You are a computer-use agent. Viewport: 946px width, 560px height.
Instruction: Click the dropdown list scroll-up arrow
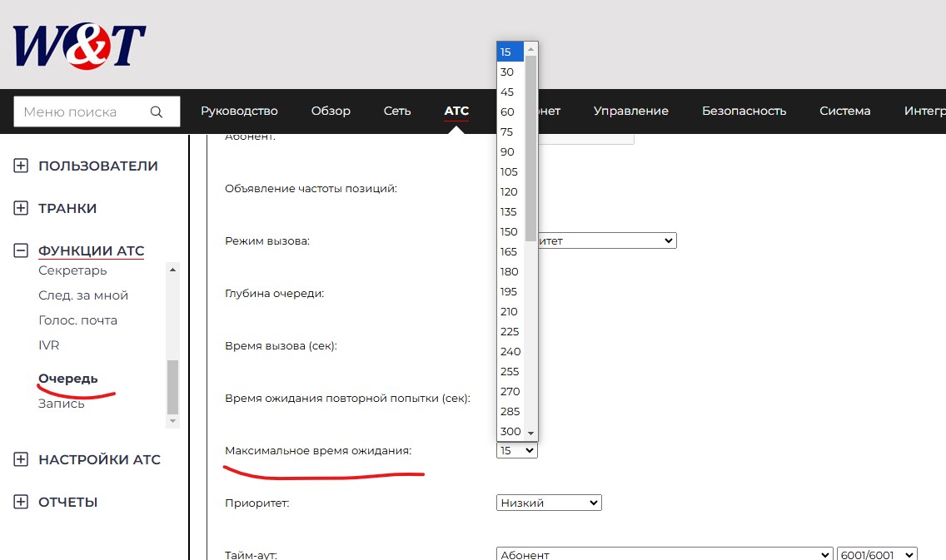click(530, 49)
